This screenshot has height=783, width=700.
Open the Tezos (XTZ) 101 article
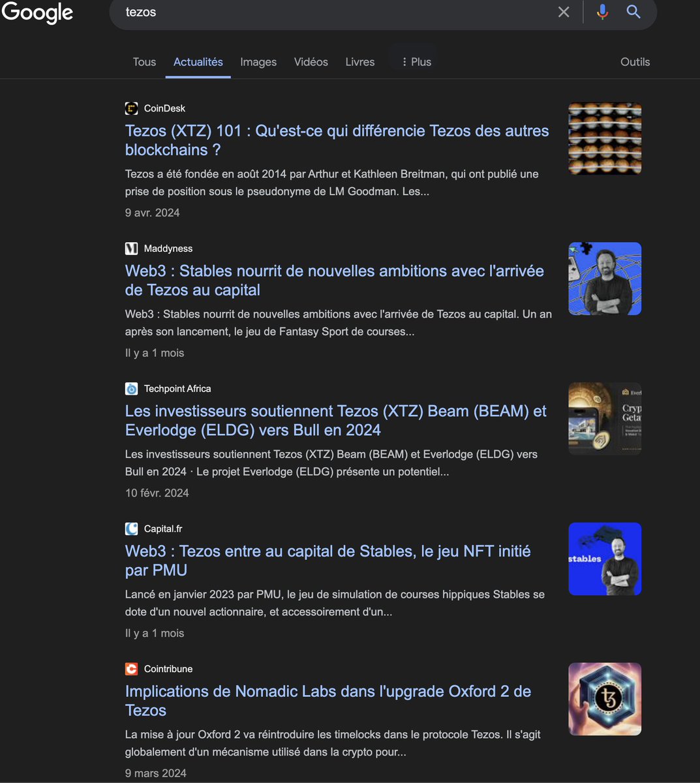pyautogui.click(x=337, y=140)
